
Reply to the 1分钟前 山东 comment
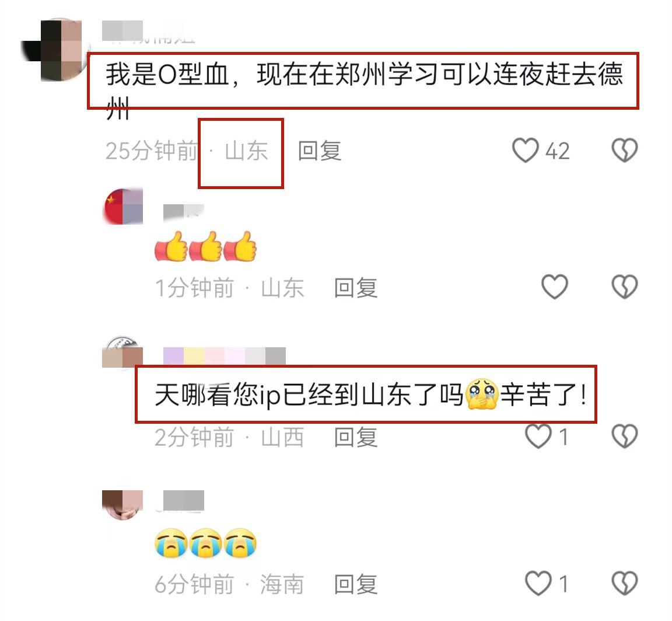point(356,288)
